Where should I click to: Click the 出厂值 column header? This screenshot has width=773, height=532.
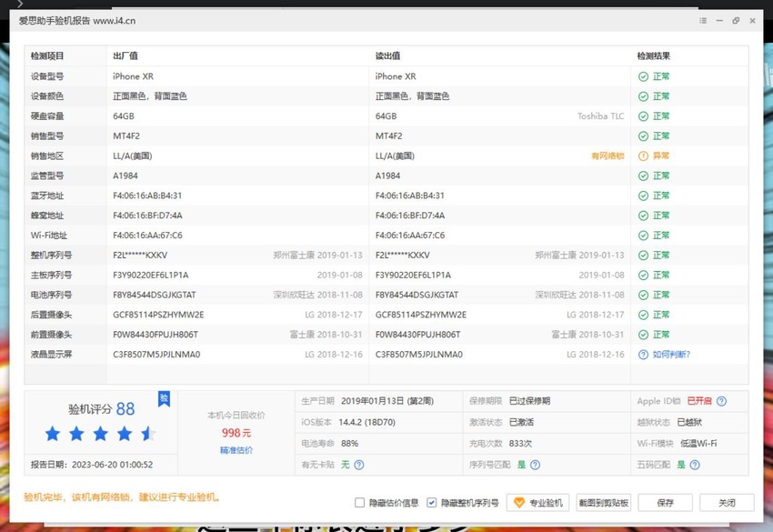tap(125, 55)
